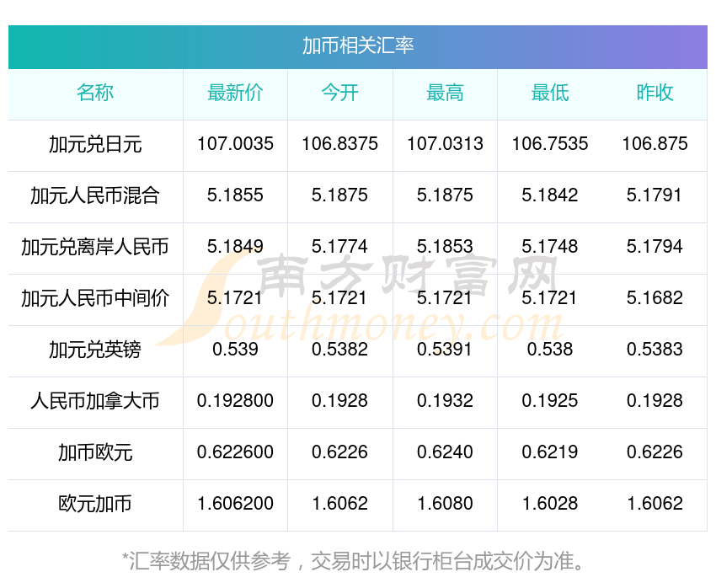Click the row name 加币欧元

click(95, 453)
